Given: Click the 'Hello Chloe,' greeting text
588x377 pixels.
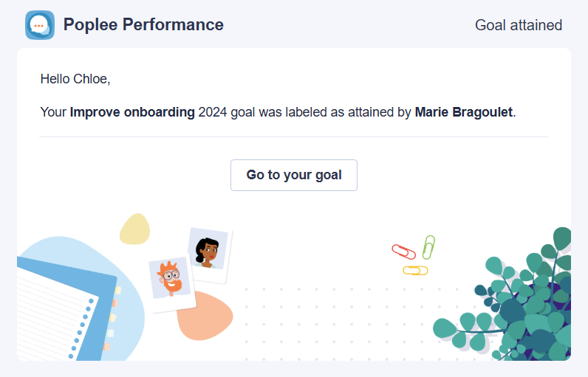Looking at the screenshot, I should point(75,79).
